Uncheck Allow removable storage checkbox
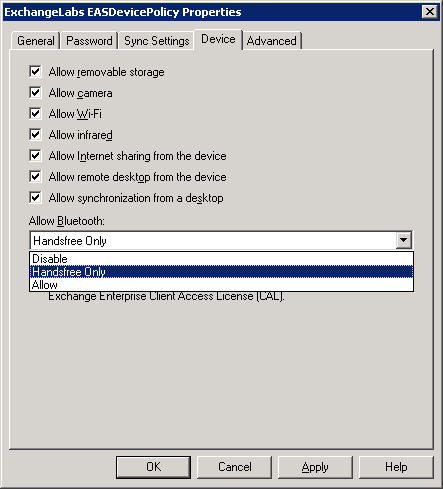Screen dimensions: 443x489 point(35,72)
